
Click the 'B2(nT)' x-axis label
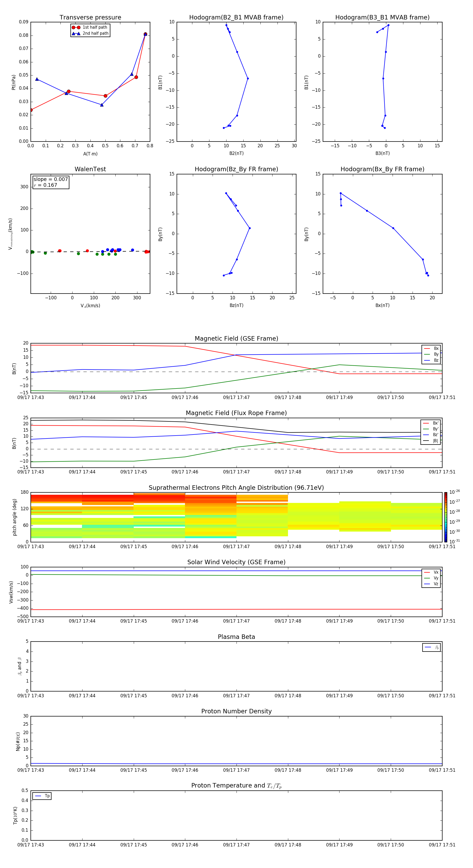(236, 153)
